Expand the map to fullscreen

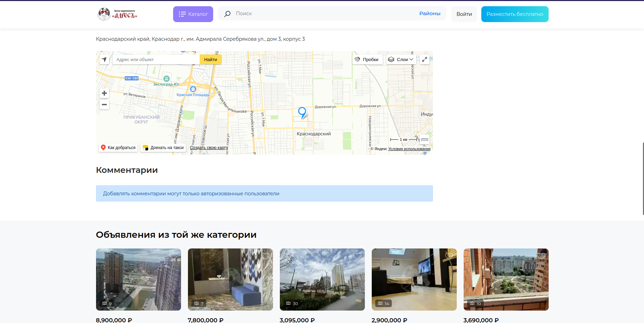coord(425,59)
